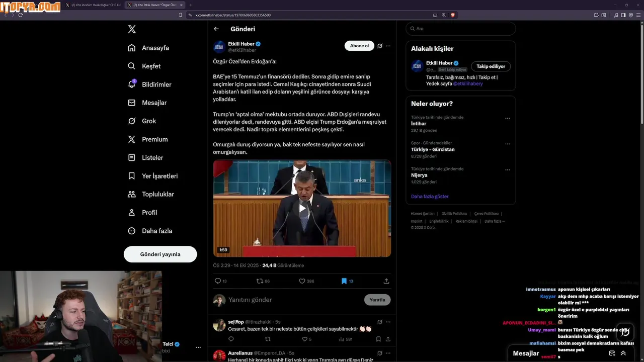The height and width of the screenshot is (362, 644).
Task: Open Topluluklar communities
Action: 150,194
